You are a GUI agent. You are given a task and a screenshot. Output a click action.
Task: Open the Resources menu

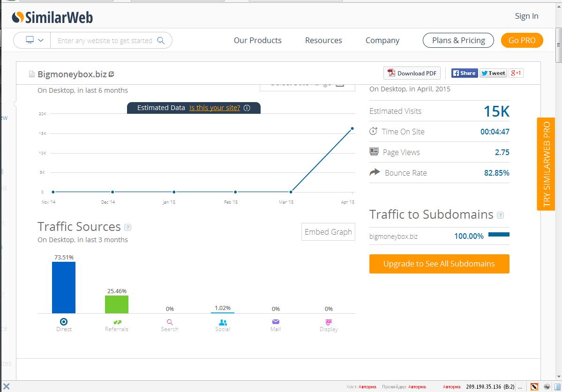click(323, 40)
